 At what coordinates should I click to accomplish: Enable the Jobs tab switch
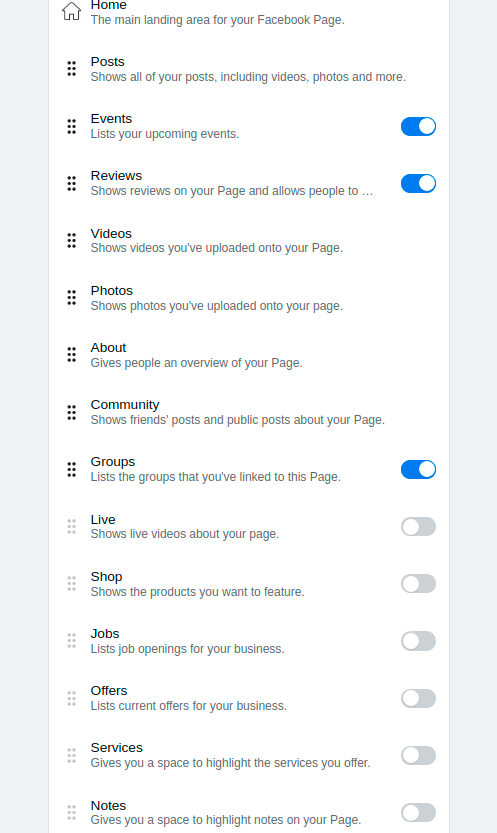(418, 641)
